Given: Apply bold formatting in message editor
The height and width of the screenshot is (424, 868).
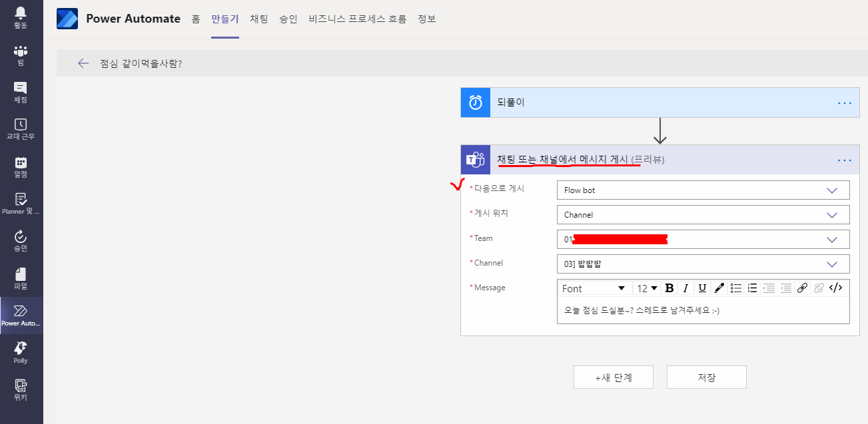Looking at the screenshot, I should point(669,288).
